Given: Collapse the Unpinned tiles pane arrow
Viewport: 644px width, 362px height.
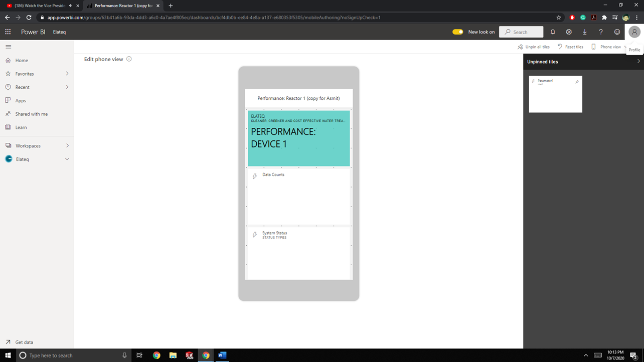Looking at the screenshot, I should coord(638,61).
